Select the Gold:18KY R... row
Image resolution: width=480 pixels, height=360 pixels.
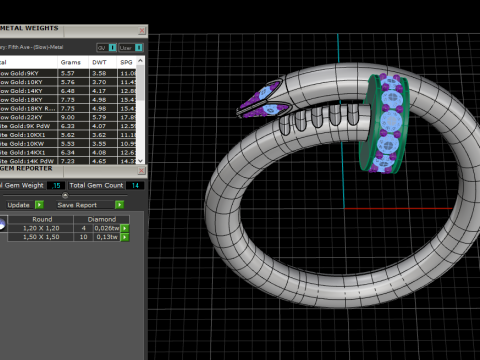[x=29, y=108]
